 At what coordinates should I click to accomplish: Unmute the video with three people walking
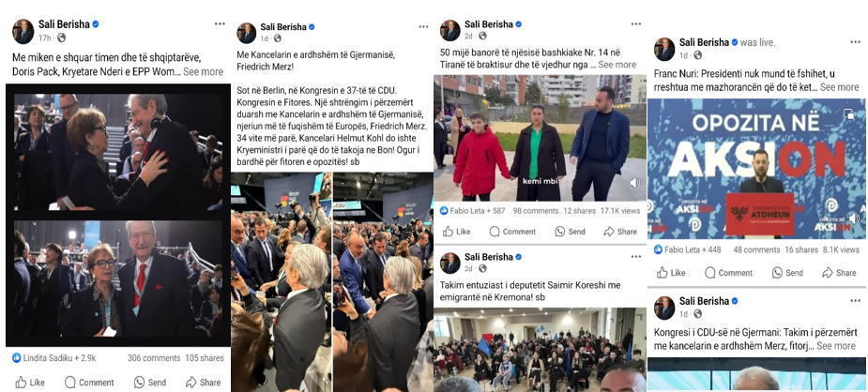[x=635, y=183]
